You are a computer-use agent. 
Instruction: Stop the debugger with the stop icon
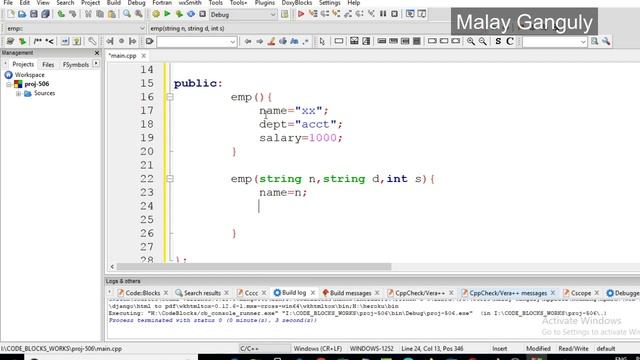[394, 14]
